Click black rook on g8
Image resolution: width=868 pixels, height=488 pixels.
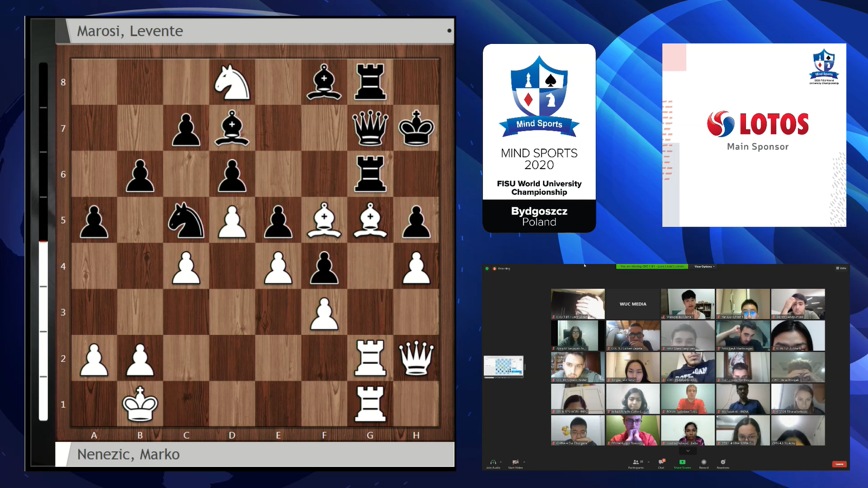coord(371,82)
